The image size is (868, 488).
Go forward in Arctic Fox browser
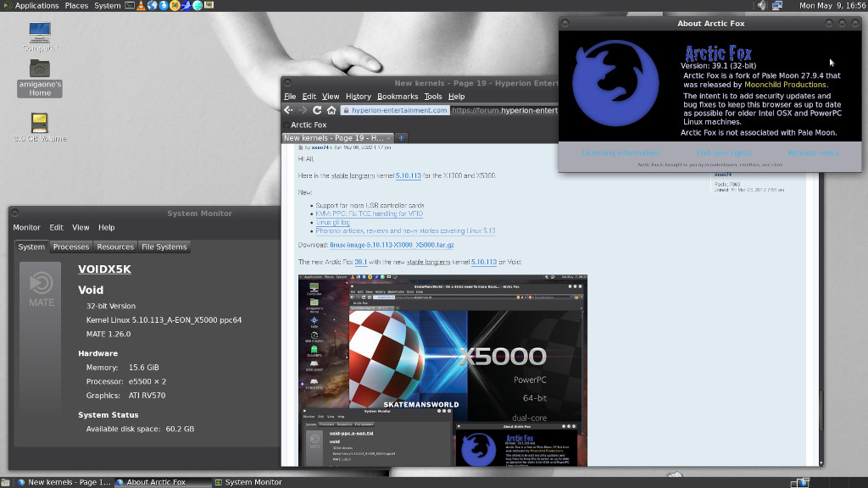[303, 110]
